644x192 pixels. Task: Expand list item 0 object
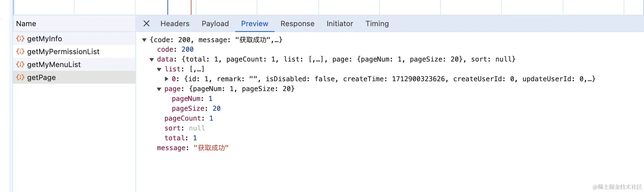pos(167,79)
